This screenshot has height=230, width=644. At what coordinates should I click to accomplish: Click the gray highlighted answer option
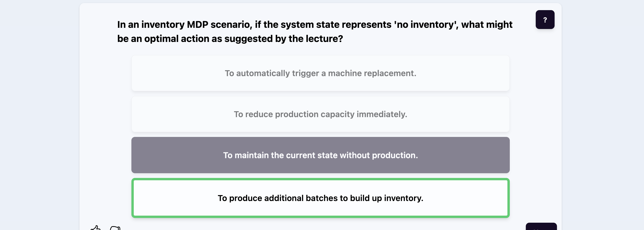pyautogui.click(x=320, y=155)
